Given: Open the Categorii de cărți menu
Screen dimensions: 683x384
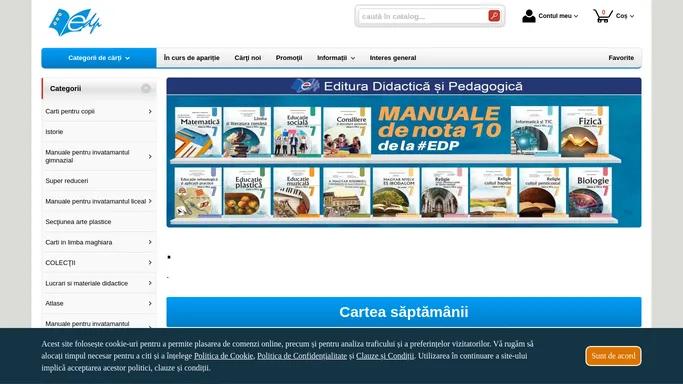Looking at the screenshot, I should tap(99, 58).
